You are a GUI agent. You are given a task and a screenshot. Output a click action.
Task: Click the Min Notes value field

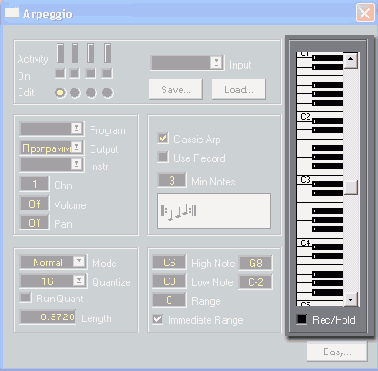pos(172,180)
